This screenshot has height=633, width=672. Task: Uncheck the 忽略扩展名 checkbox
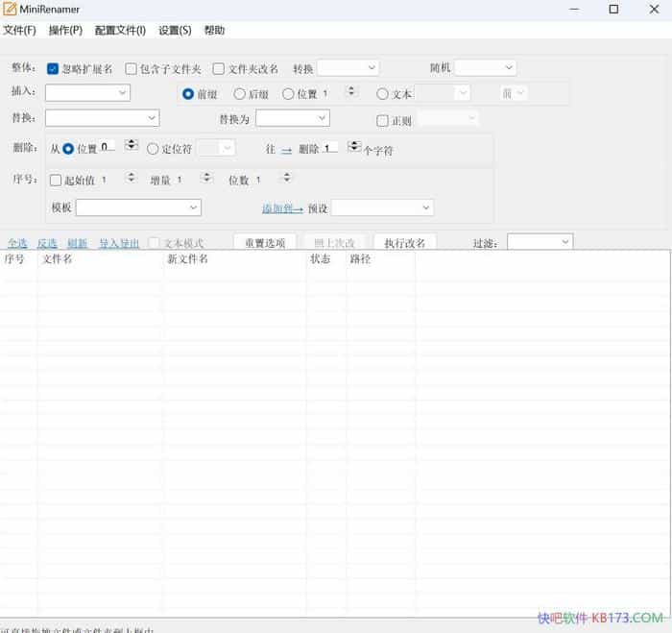point(53,69)
